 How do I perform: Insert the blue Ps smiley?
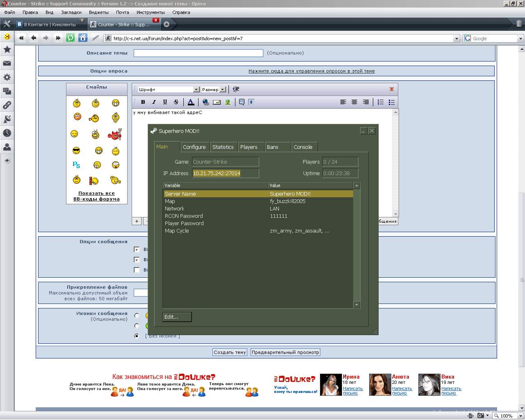pos(76,165)
